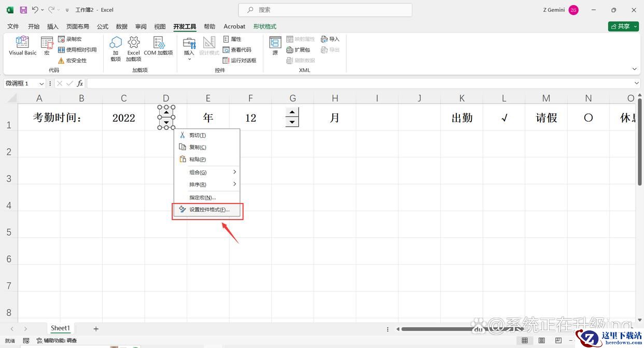Open the Visual Basic editor
The height and width of the screenshot is (348, 644).
point(23,46)
